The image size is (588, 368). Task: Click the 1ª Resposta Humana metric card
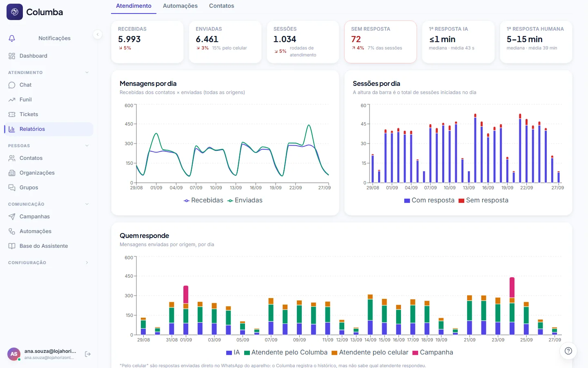(x=536, y=42)
